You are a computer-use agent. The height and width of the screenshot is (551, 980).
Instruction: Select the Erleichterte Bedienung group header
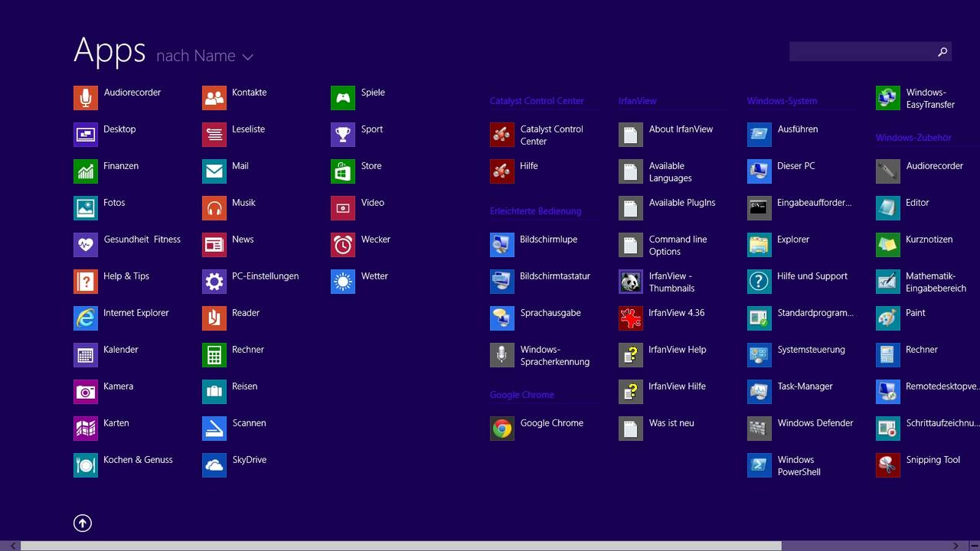pos(535,211)
